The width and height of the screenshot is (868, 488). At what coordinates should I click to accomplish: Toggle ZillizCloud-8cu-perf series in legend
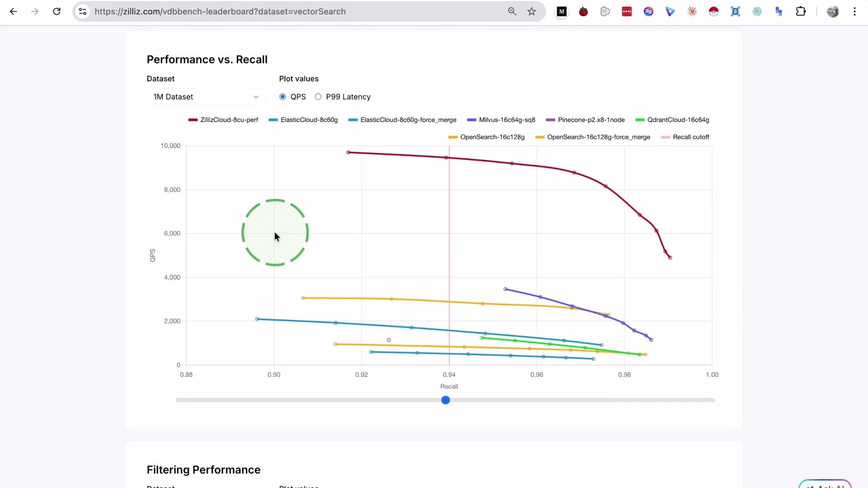223,120
